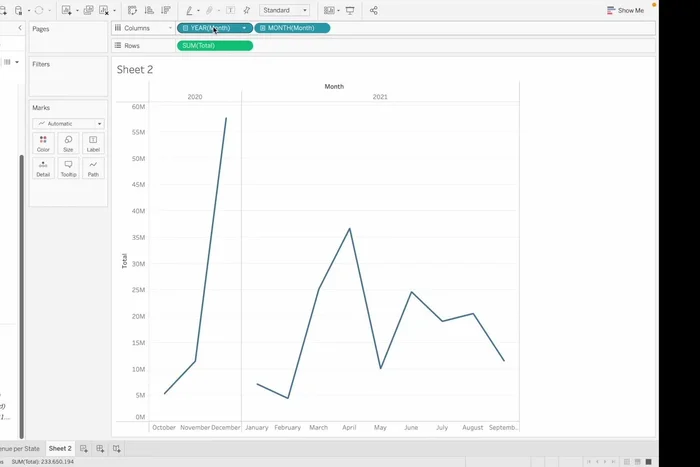Select the Sheet 2 tab
The image size is (700, 467).
tap(60, 449)
